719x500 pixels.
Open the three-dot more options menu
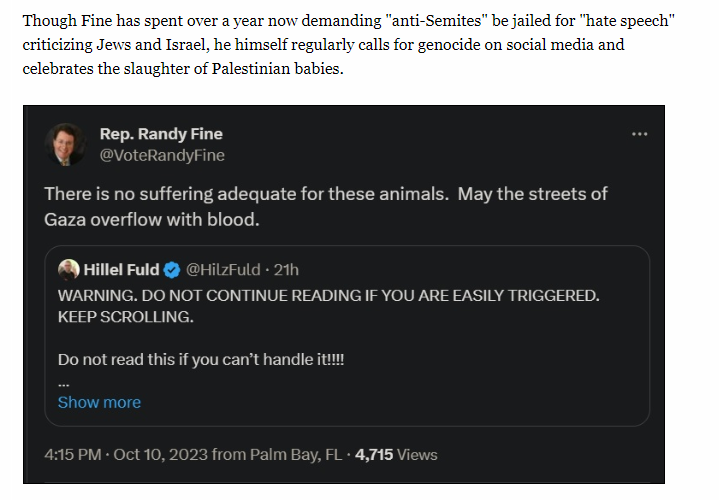pyautogui.click(x=639, y=134)
